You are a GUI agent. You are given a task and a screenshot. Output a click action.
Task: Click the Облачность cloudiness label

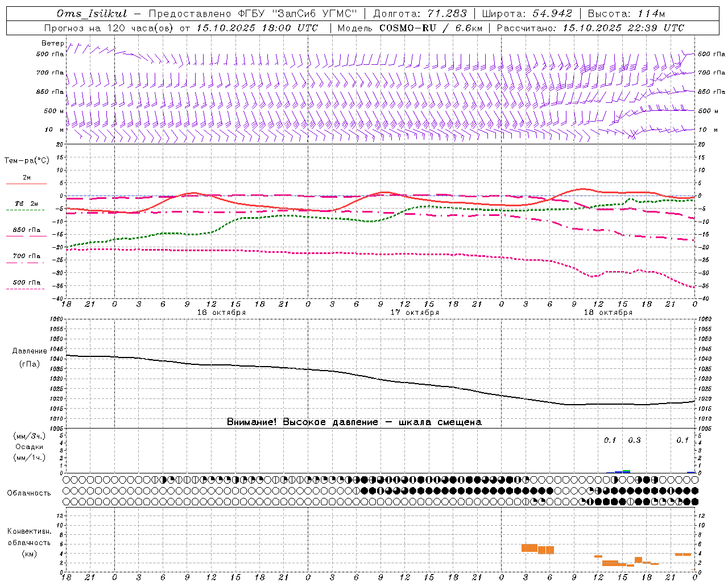tap(29, 493)
